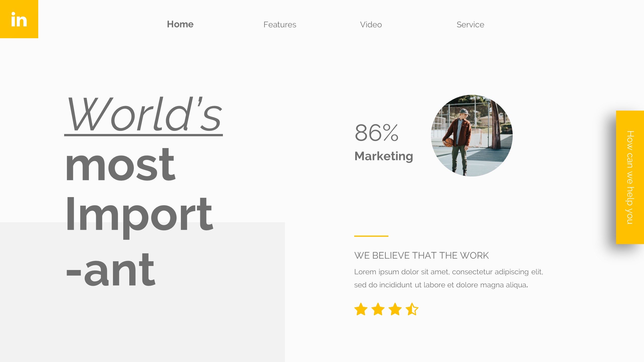Image resolution: width=644 pixels, height=362 pixels.
Task: Click the second filled star
Action: (x=378, y=309)
